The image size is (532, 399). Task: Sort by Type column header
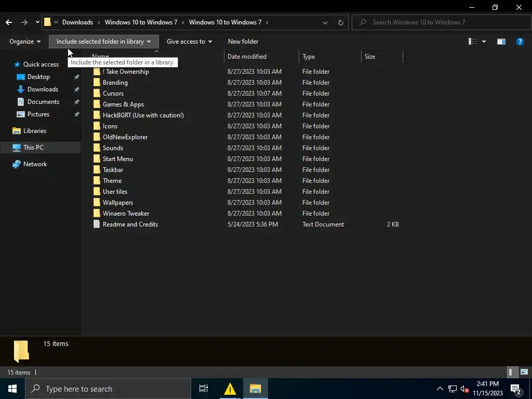click(x=309, y=57)
